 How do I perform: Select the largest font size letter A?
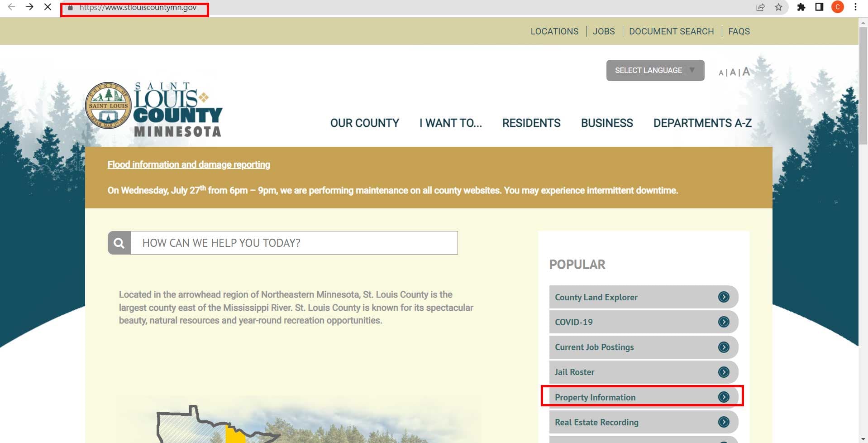746,71
